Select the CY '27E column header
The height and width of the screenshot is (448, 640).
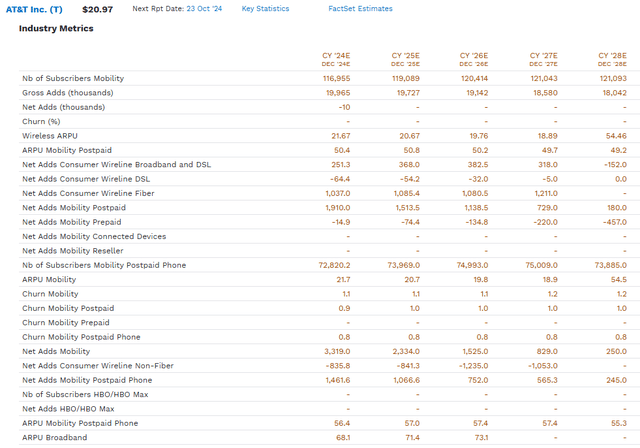tap(543, 57)
